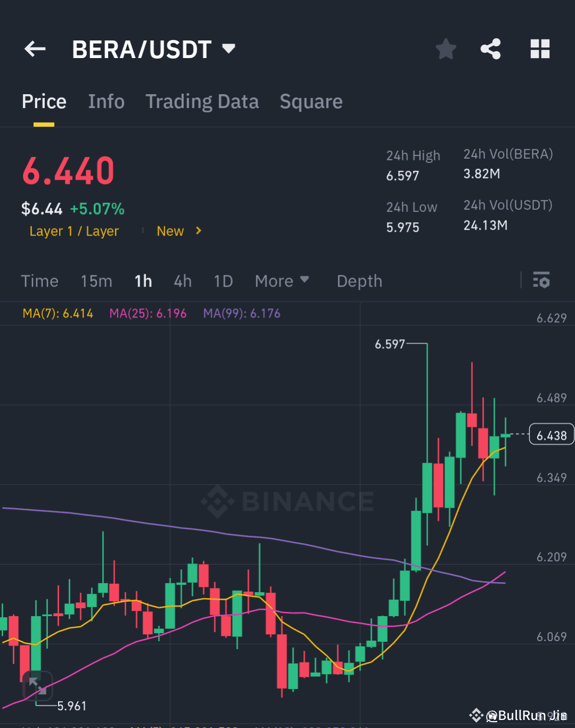The image size is (575, 728).
Task: Tap the MA(7): 6.414 indicator label
Action: point(58,314)
